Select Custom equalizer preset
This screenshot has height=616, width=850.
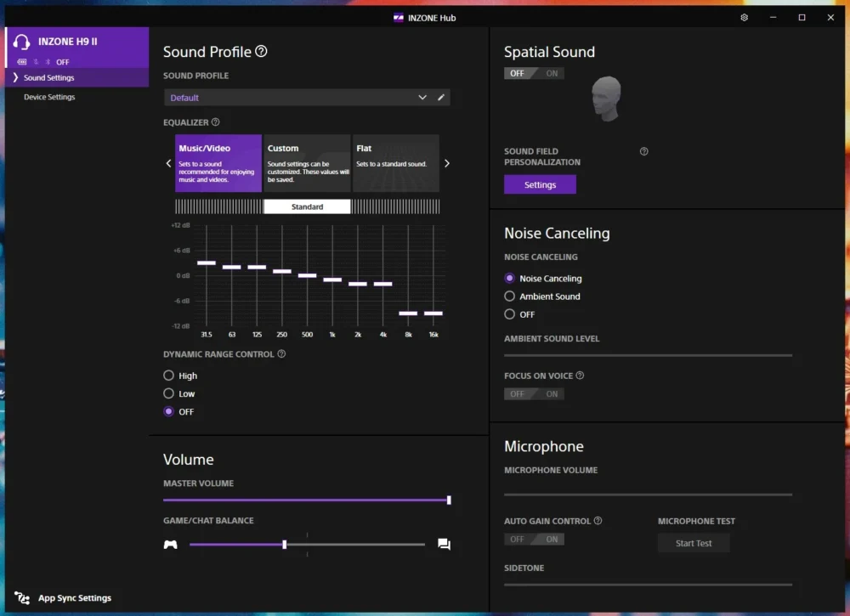(x=307, y=163)
